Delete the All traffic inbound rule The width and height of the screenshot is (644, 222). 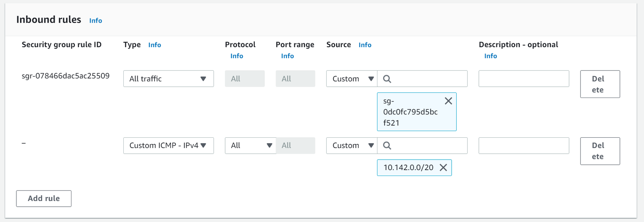tap(600, 84)
